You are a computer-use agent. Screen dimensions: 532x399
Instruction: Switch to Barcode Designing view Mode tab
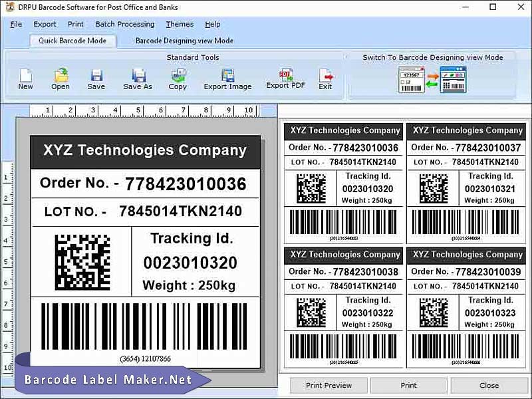[184, 41]
